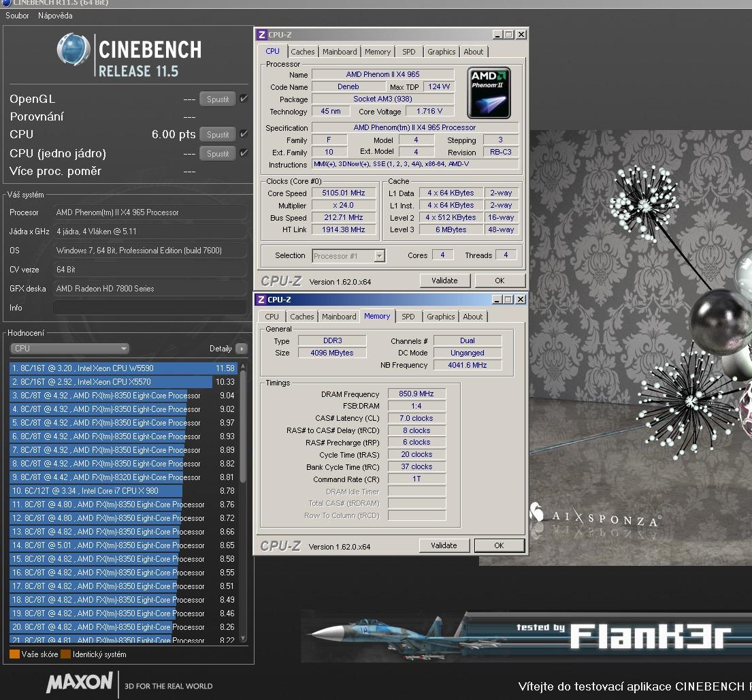Select the Memory tab in lower CPU-Z

[377, 316]
